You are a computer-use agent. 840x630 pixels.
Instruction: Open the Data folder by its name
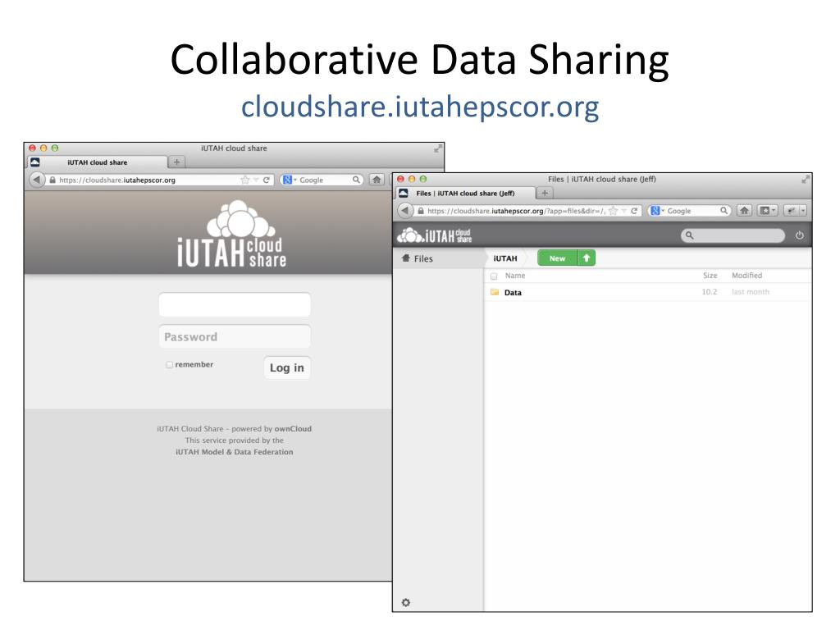513,293
